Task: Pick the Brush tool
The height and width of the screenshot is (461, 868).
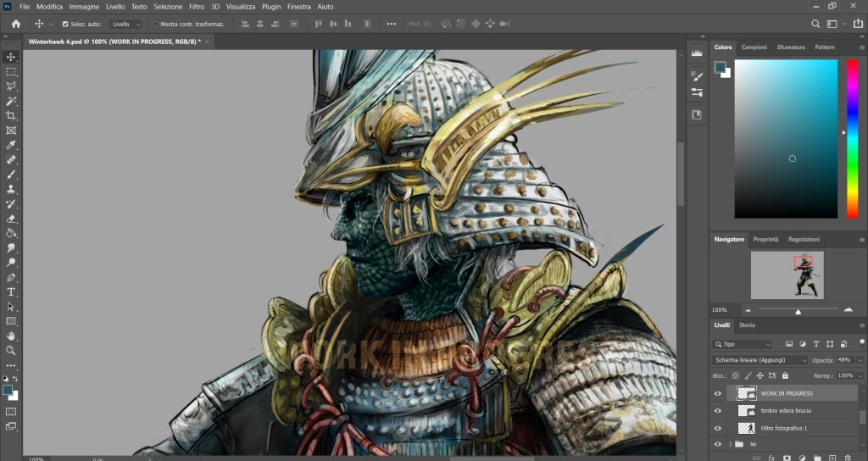Action: pos(11,175)
